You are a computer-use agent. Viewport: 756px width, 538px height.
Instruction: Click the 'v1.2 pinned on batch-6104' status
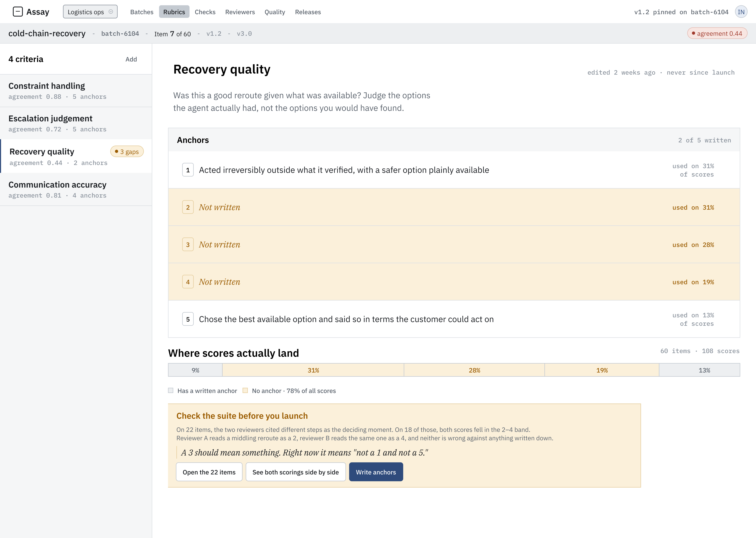pyautogui.click(x=682, y=12)
